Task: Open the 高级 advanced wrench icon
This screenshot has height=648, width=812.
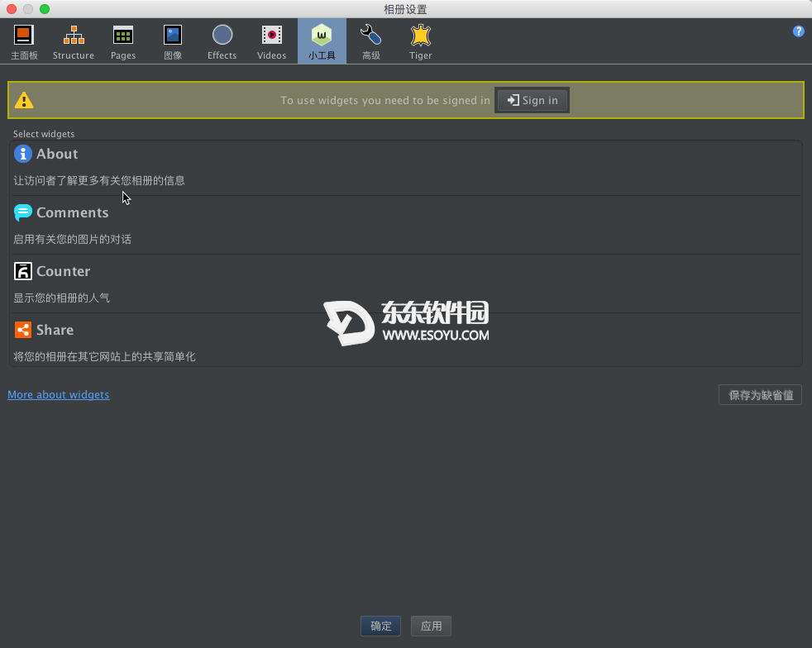Action: click(x=370, y=36)
